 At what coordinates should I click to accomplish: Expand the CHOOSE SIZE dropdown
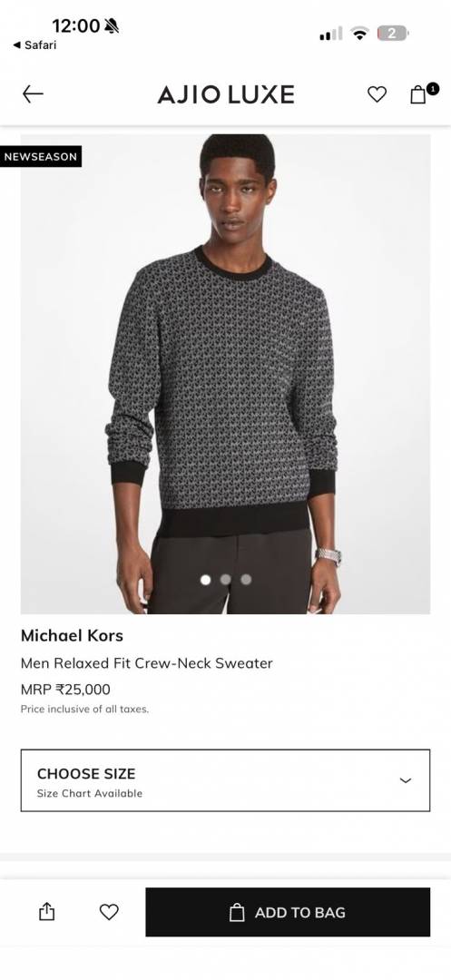(x=225, y=780)
